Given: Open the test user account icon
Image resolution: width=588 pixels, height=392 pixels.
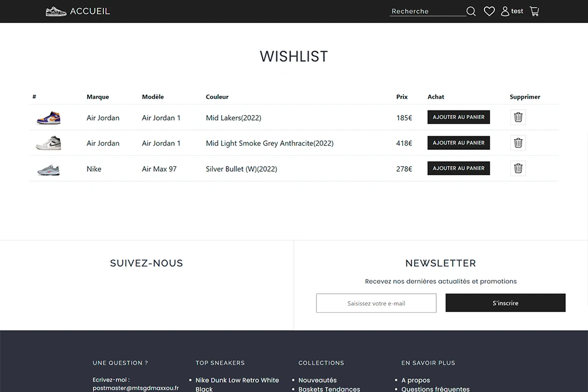Looking at the screenshot, I should (505, 11).
